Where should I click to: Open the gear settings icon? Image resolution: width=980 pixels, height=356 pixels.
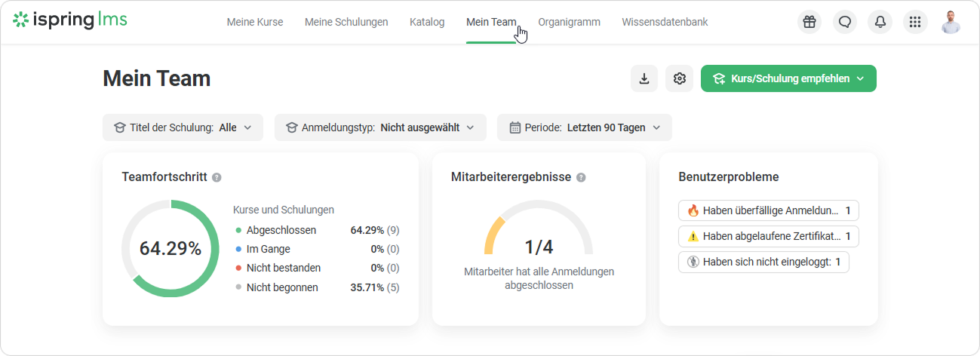[x=679, y=78]
